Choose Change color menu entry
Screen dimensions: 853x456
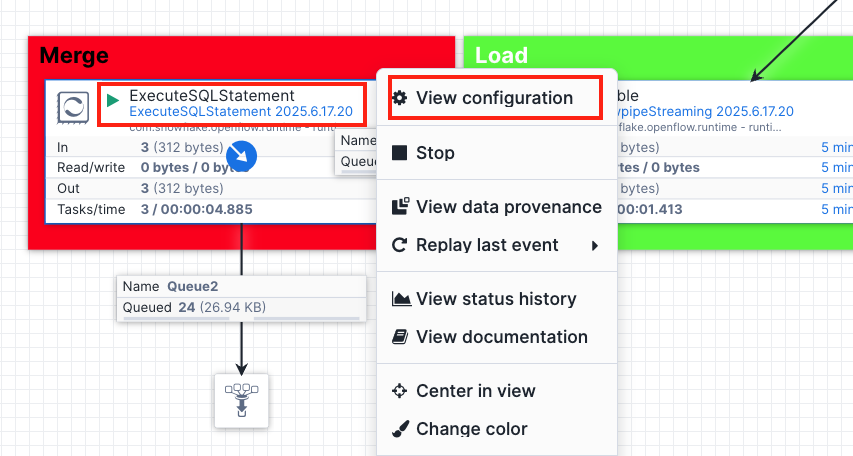click(x=471, y=429)
